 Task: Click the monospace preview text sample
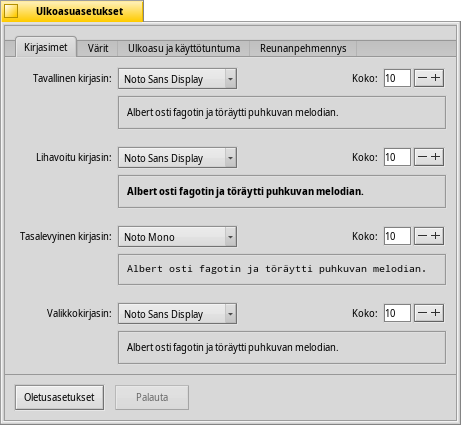pyautogui.click(x=276, y=269)
